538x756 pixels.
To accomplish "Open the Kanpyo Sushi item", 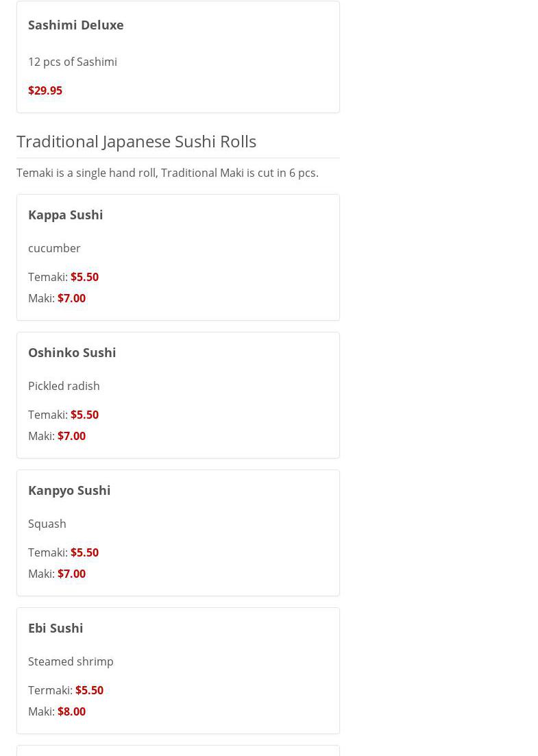I will 69,490.
